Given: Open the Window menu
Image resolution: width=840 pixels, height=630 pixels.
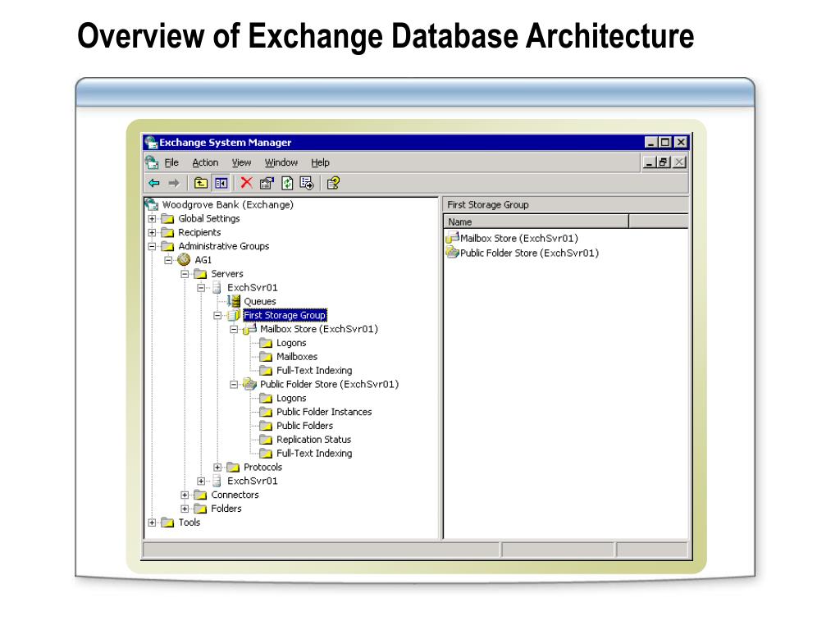Looking at the screenshot, I should pyautogui.click(x=281, y=162).
